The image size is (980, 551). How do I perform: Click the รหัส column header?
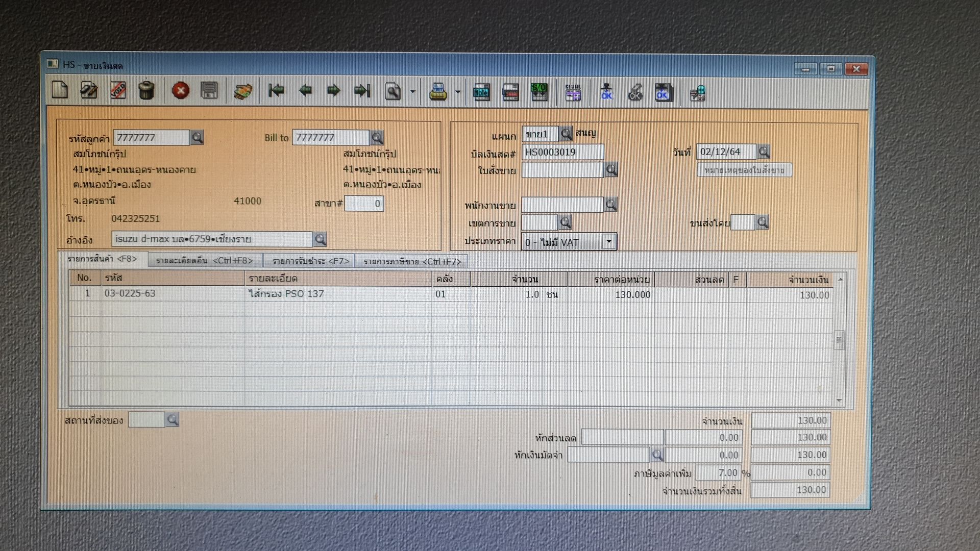173,278
